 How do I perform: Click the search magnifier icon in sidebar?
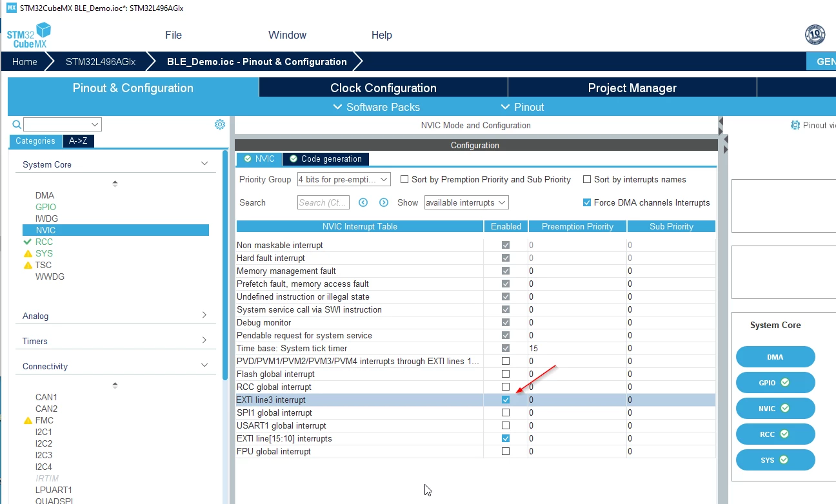point(17,124)
